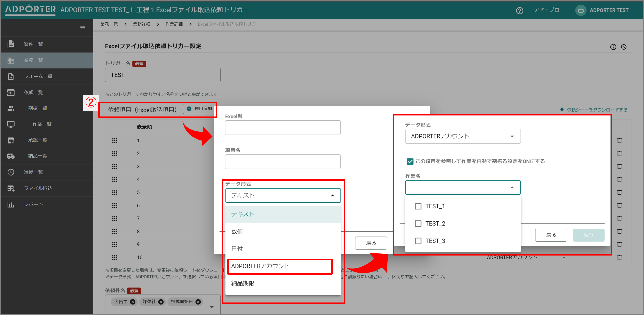Check the TEST_2 checkbox
This screenshot has height=315, width=644.
418,224
